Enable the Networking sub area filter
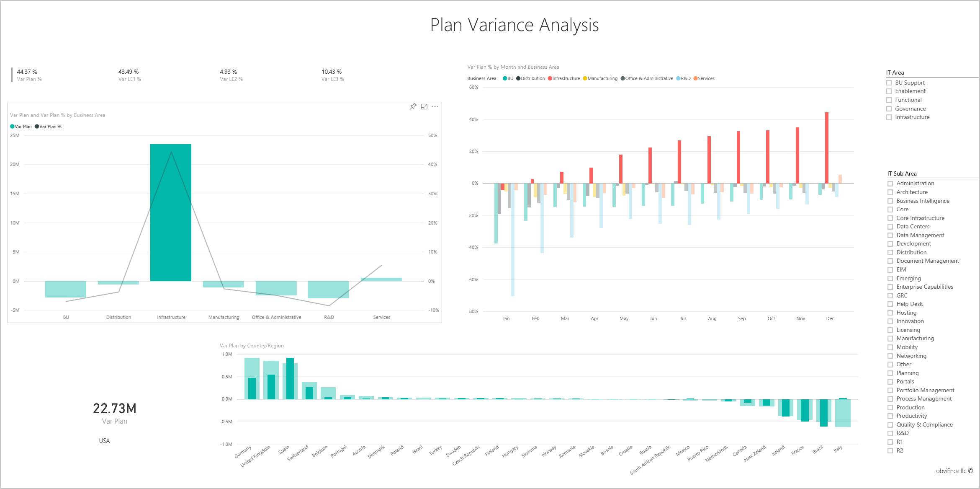This screenshot has height=489, width=980. pos(890,356)
